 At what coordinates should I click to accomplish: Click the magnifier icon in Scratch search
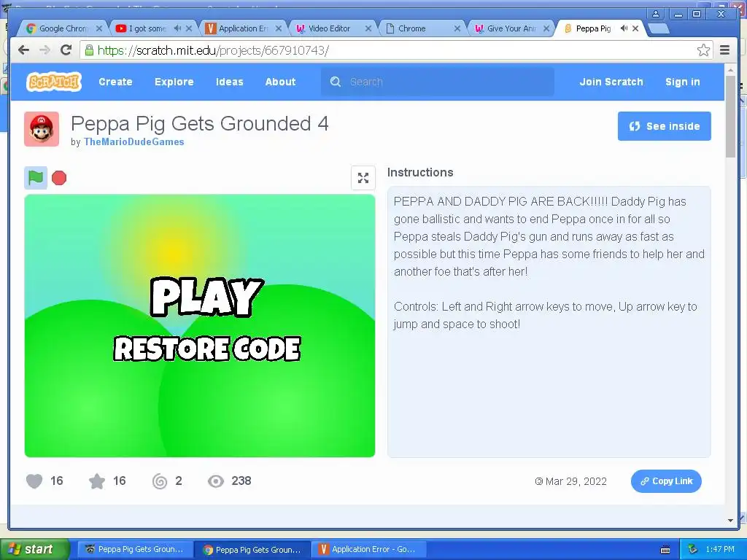336,82
